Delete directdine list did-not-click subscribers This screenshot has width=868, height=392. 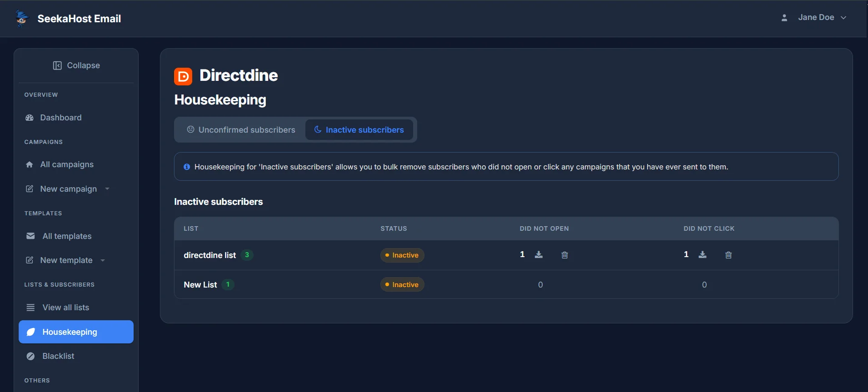coord(728,255)
